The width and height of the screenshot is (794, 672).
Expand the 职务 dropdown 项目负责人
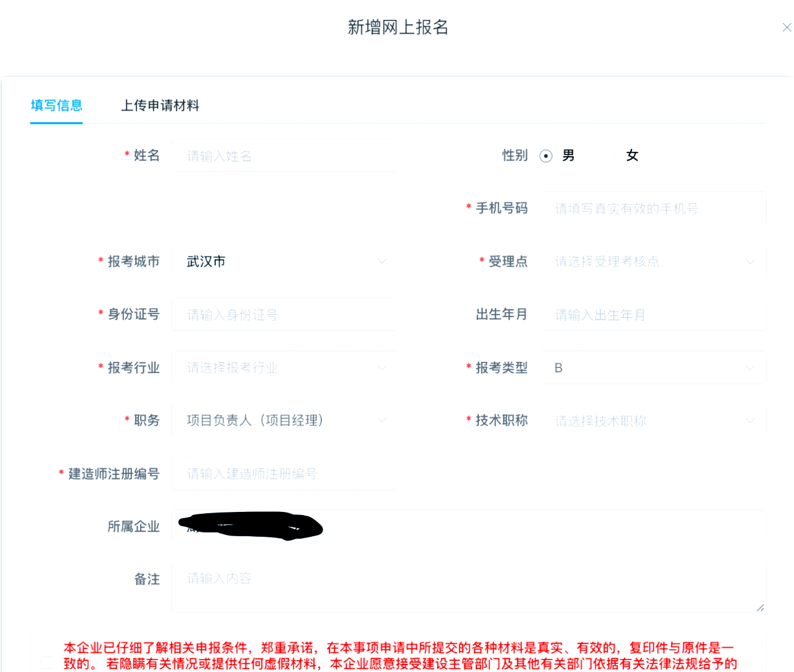284,420
